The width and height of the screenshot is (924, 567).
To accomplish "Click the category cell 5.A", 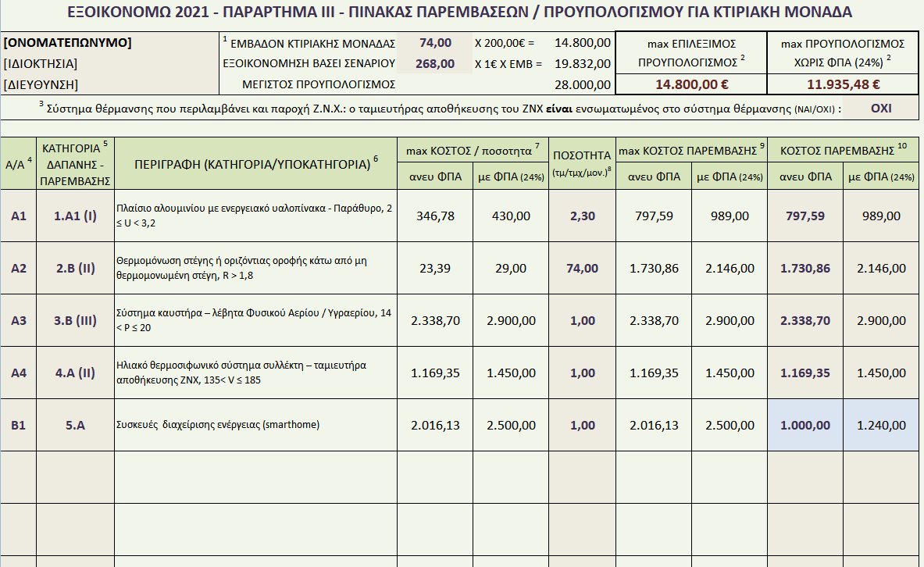I will pos(76,425).
